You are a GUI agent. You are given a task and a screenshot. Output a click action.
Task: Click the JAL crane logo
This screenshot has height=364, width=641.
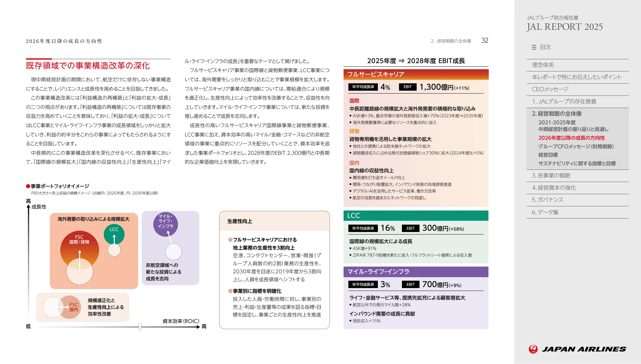533,349
